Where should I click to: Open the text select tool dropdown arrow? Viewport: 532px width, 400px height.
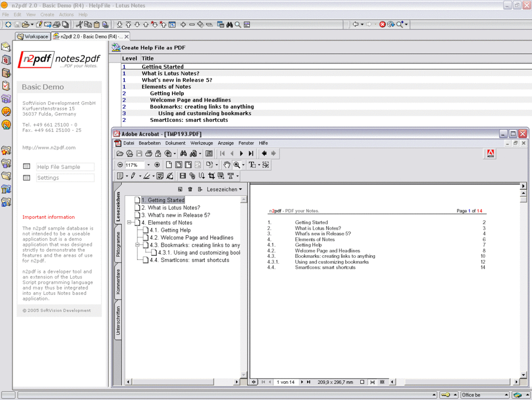(259, 166)
